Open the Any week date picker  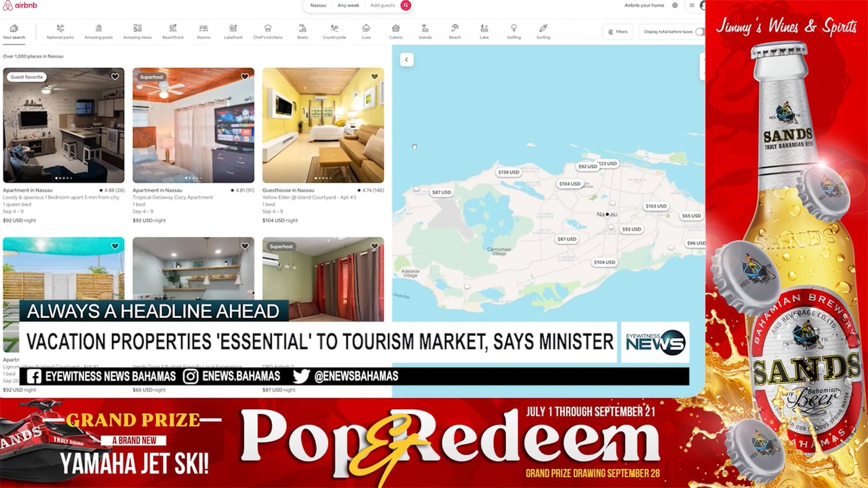[x=348, y=5]
